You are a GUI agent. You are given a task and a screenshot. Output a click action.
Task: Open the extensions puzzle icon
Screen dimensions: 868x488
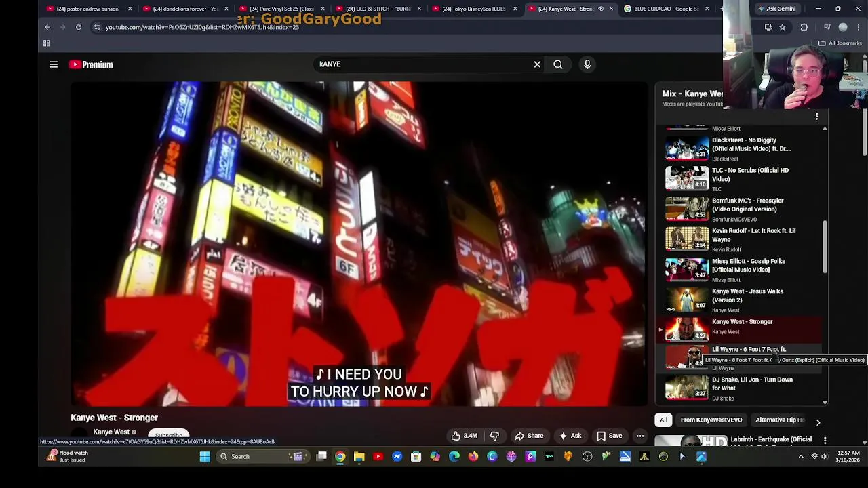[x=804, y=27]
